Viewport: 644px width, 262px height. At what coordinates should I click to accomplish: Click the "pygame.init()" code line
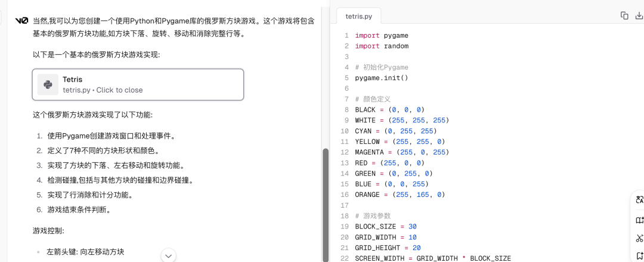click(x=382, y=78)
